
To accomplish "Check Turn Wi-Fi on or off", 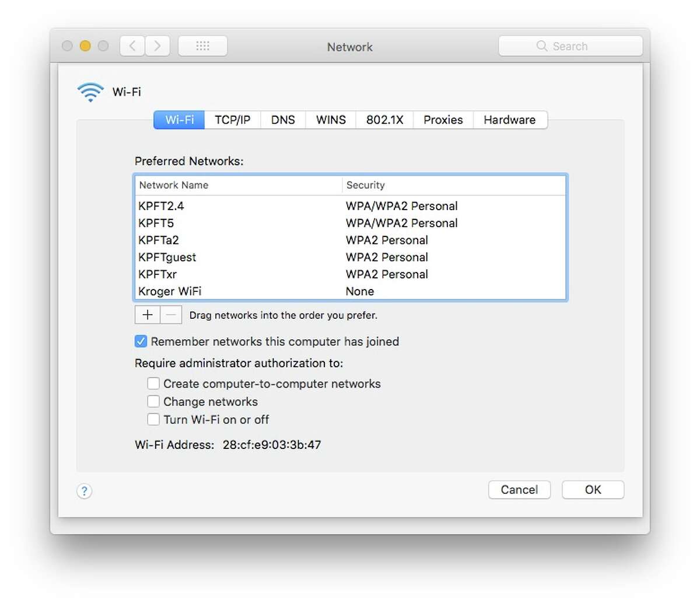I will tap(153, 419).
